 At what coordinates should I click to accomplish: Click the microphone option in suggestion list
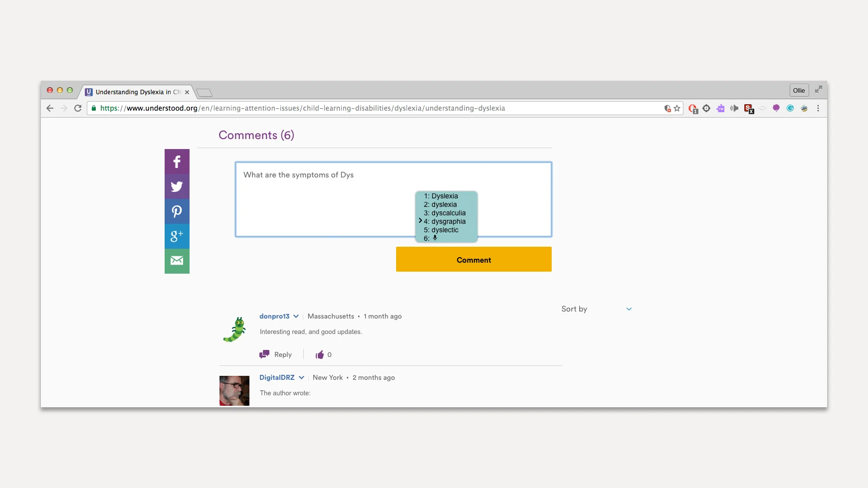point(435,238)
